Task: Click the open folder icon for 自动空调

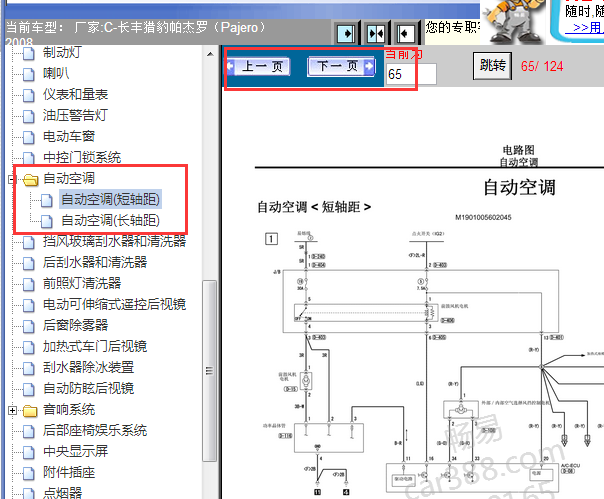Action: [x=30, y=179]
